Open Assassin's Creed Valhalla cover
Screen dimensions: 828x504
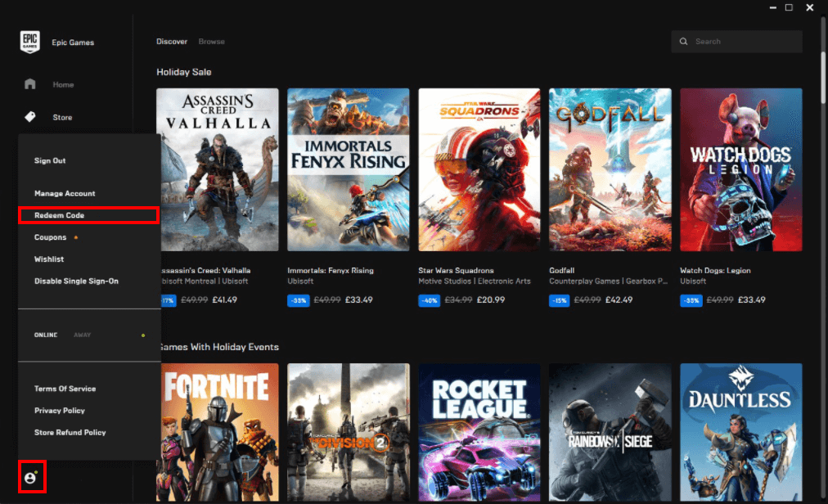218,169
